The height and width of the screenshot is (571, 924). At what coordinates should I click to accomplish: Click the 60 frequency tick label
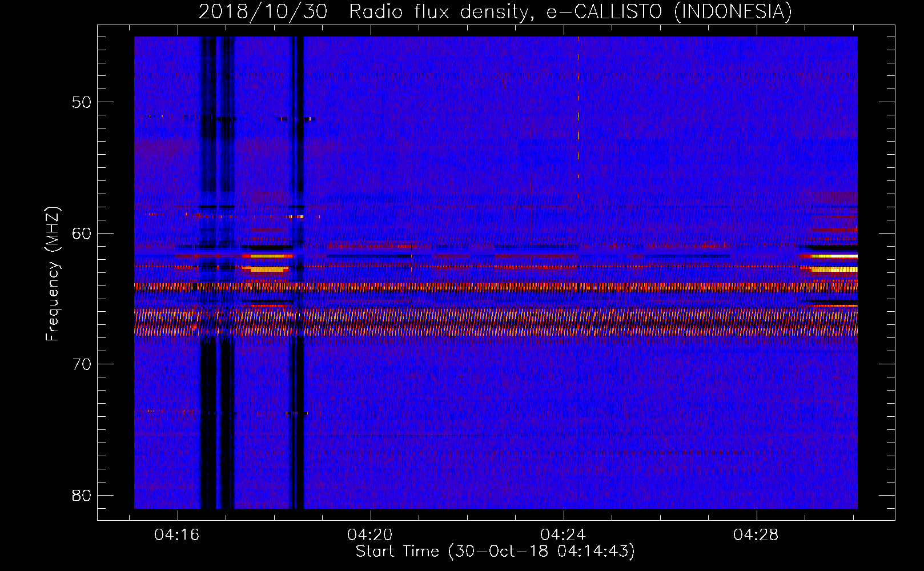[x=82, y=233]
